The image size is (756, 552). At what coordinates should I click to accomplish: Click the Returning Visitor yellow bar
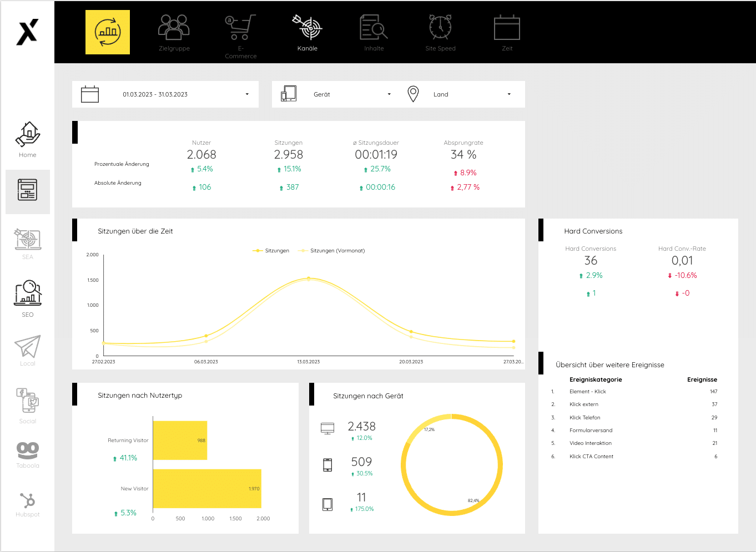click(180, 440)
